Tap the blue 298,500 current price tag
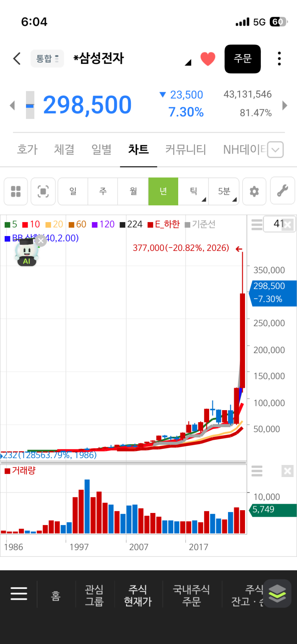297x644 pixels. 273,293
